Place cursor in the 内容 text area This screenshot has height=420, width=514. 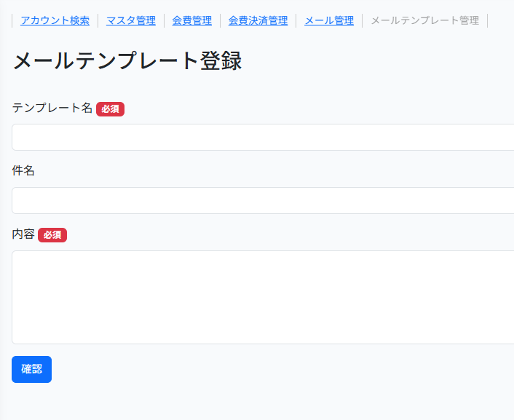(x=262, y=297)
